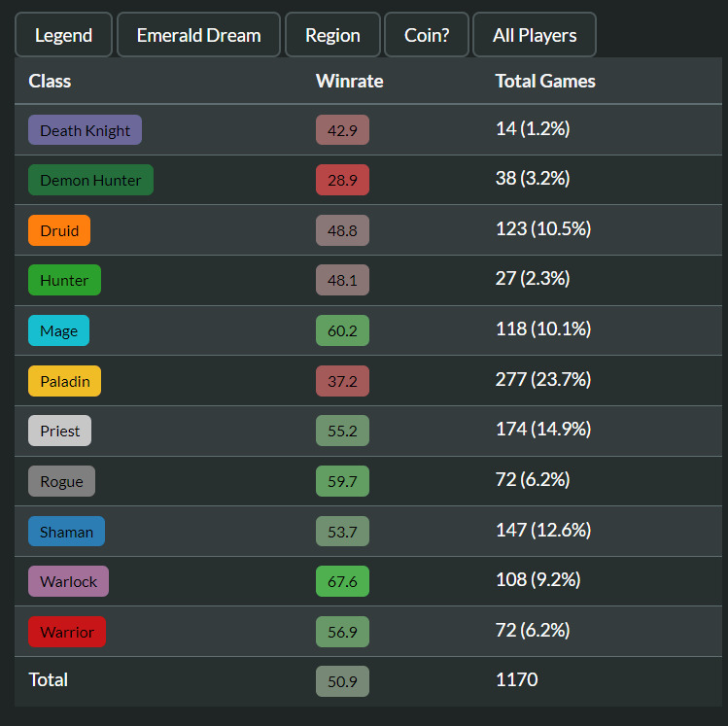The width and height of the screenshot is (728, 726).
Task: Toggle the Coin? filter
Action: (x=427, y=35)
